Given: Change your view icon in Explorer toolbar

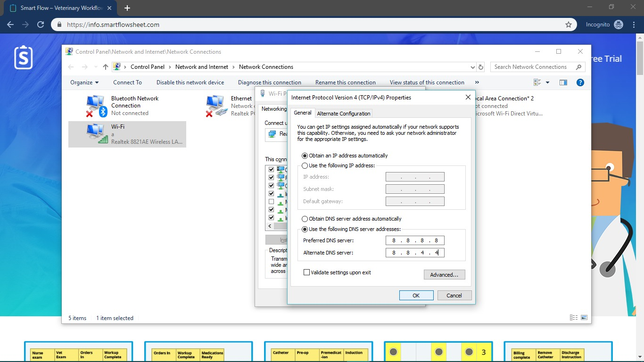Looking at the screenshot, I should point(537,82).
